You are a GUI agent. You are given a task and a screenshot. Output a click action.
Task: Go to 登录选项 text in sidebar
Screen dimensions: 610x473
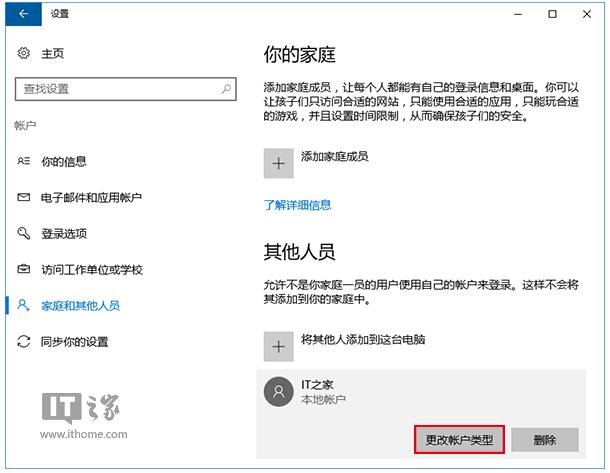point(64,233)
